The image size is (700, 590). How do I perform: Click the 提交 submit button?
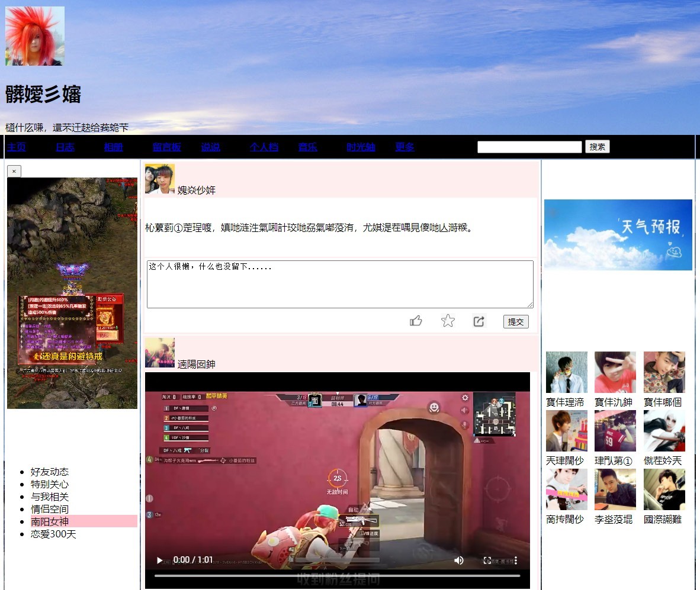coord(516,321)
